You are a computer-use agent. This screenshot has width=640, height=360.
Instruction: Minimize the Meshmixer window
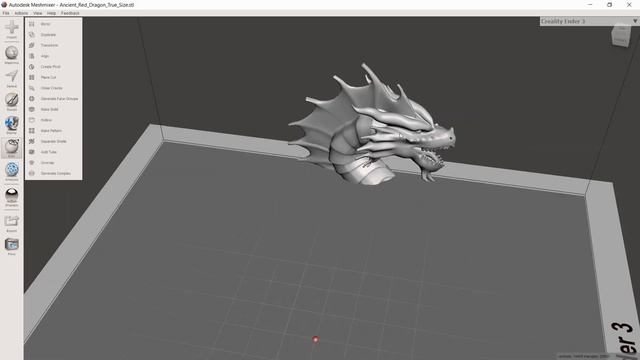coord(590,4)
